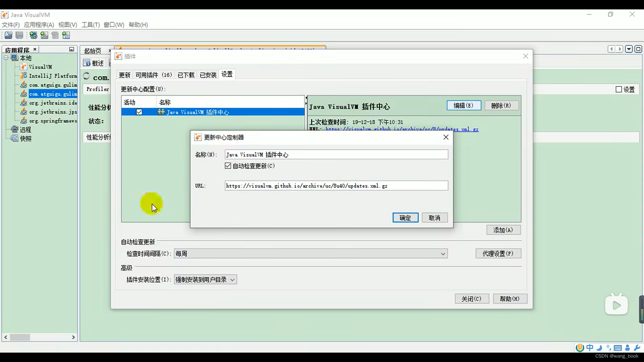Close the 插件 dialog window
This screenshot has height=362, width=644.
coord(526,56)
